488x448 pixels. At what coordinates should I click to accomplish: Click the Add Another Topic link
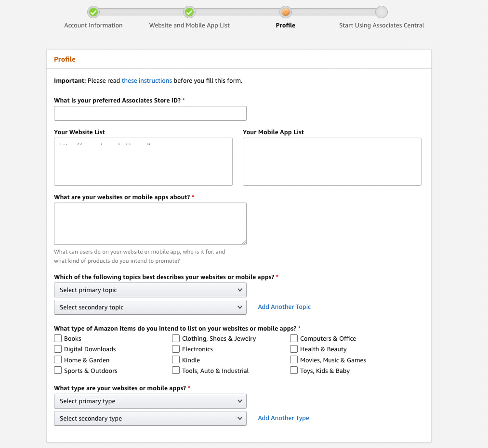[284, 307]
